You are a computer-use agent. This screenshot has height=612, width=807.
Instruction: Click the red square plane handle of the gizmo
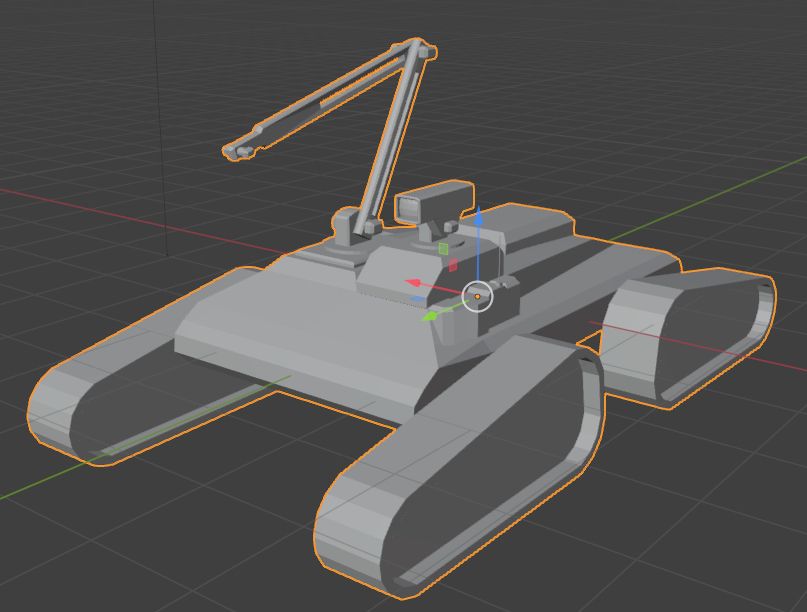coord(453,265)
